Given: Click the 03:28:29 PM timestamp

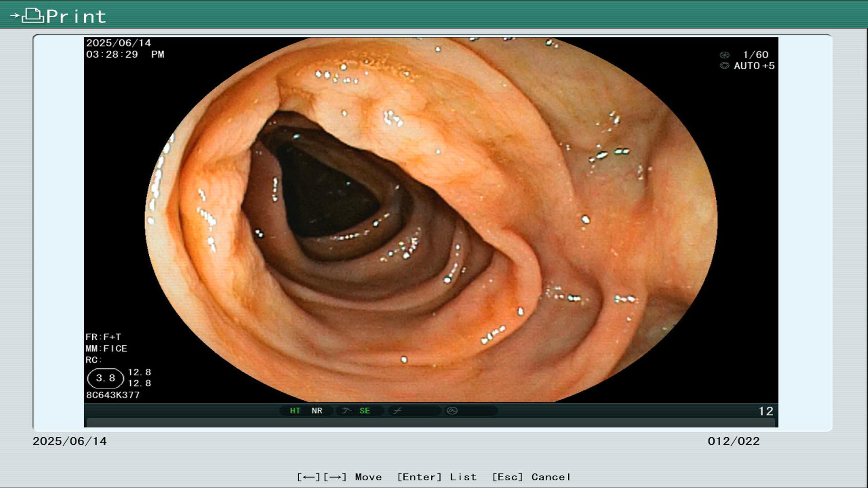Looking at the screenshot, I should click(125, 54).
